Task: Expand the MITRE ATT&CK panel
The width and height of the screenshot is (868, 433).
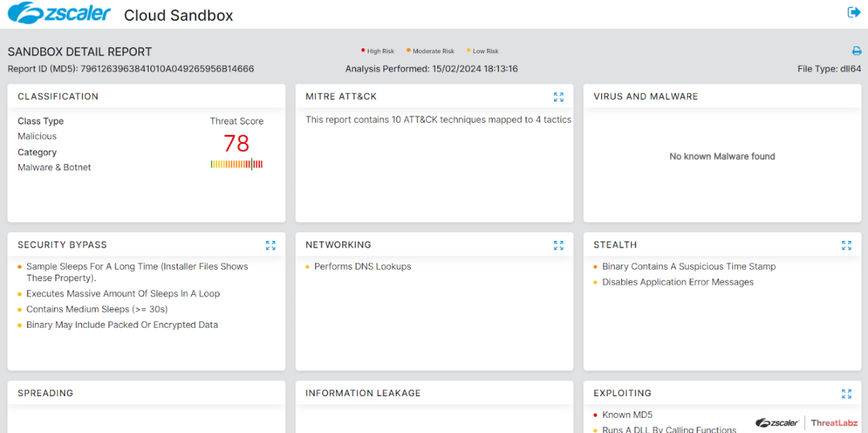Action: [x=559, y=97]
